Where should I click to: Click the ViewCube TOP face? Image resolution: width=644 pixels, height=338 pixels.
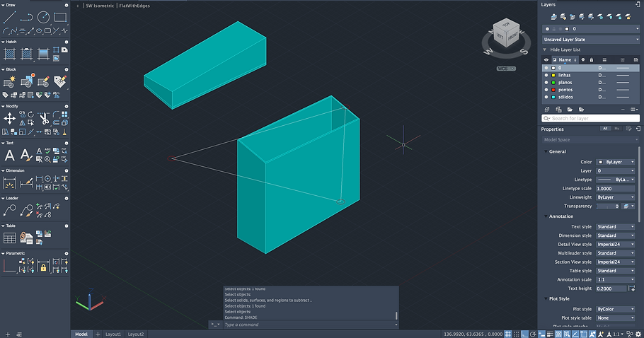pos(506,25)
